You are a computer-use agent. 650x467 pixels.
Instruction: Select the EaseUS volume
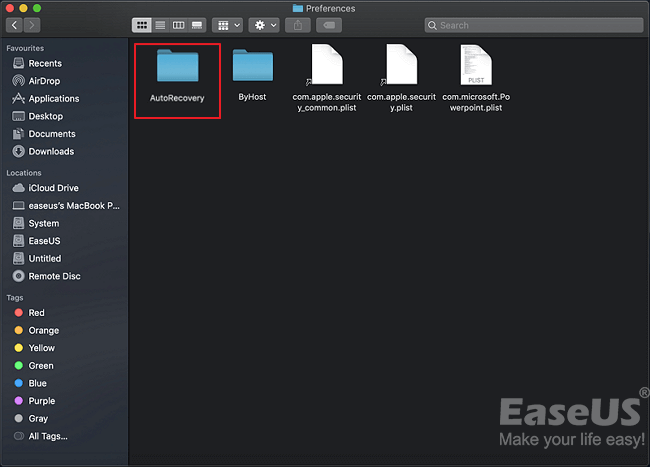(x=36, y=241)
